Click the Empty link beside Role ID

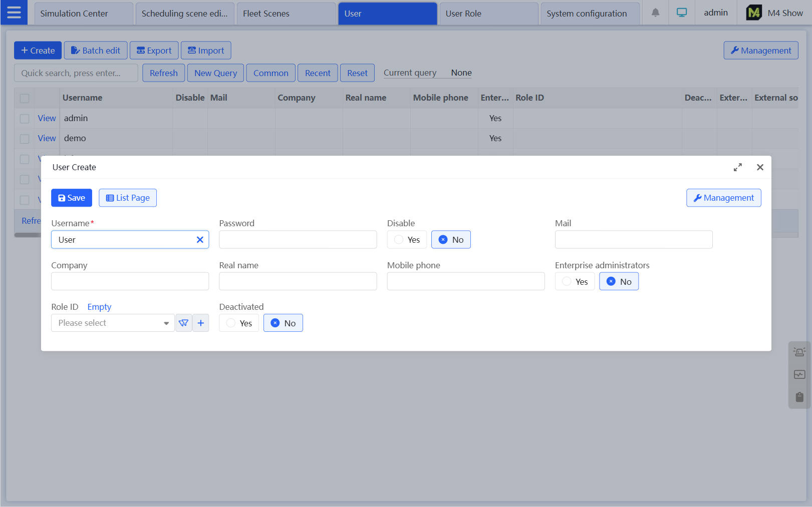click(99, 307)
